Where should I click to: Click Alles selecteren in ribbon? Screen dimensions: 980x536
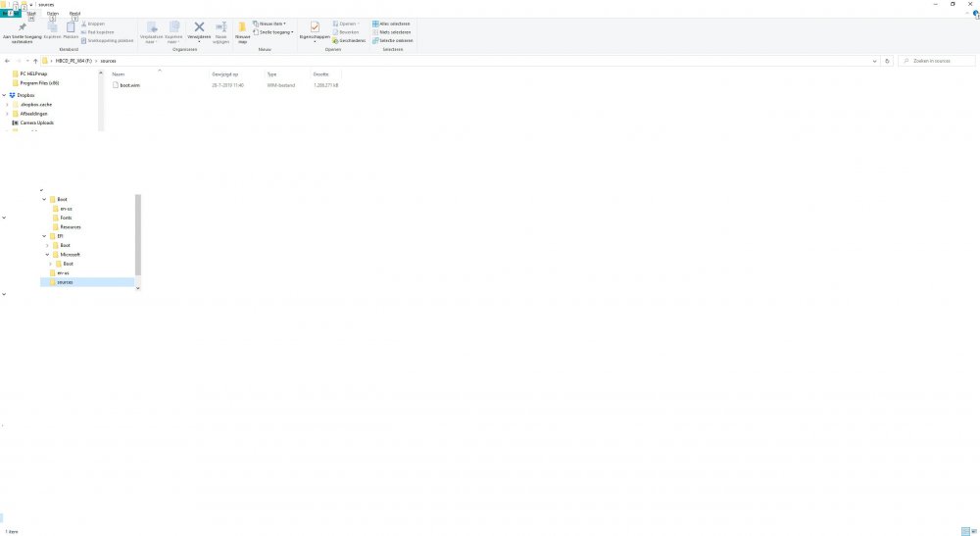[391, 24]
